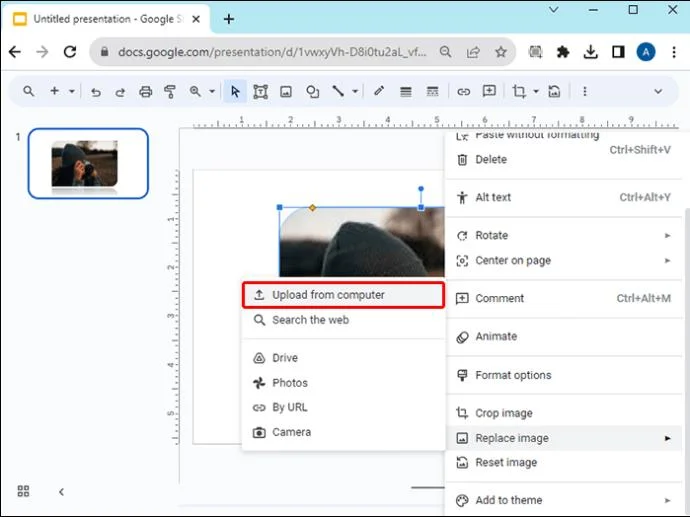
Task: Click the Add comment toolbar icon
Action: click(489, 92)
